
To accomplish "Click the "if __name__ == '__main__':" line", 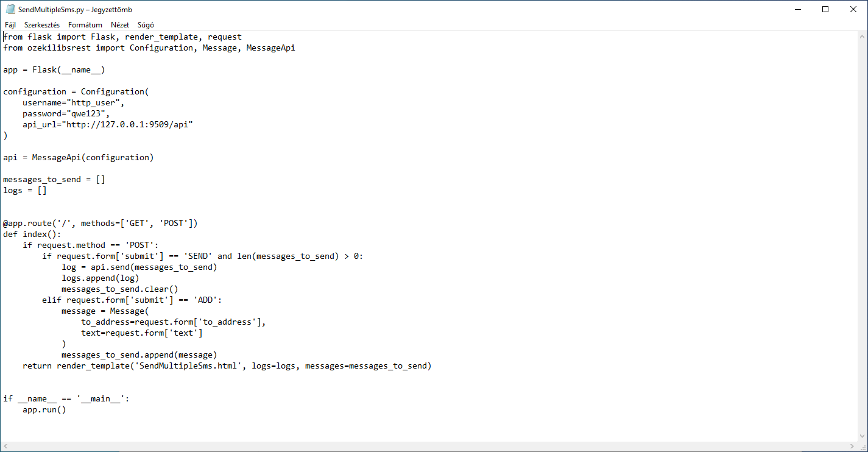I will pyautogui.click(x=66, y=398).
